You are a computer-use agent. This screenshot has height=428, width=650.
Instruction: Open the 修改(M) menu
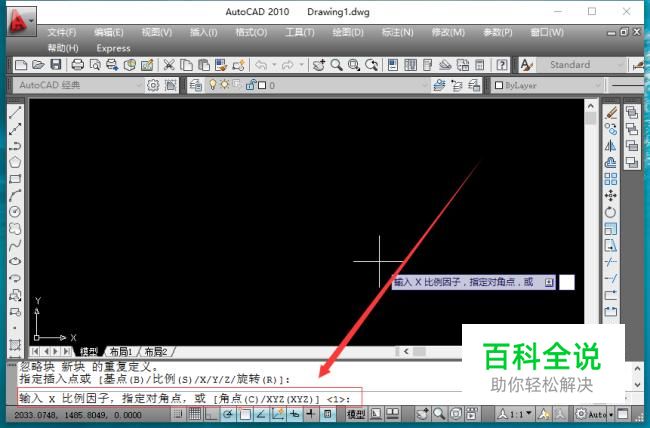[448, 32]
